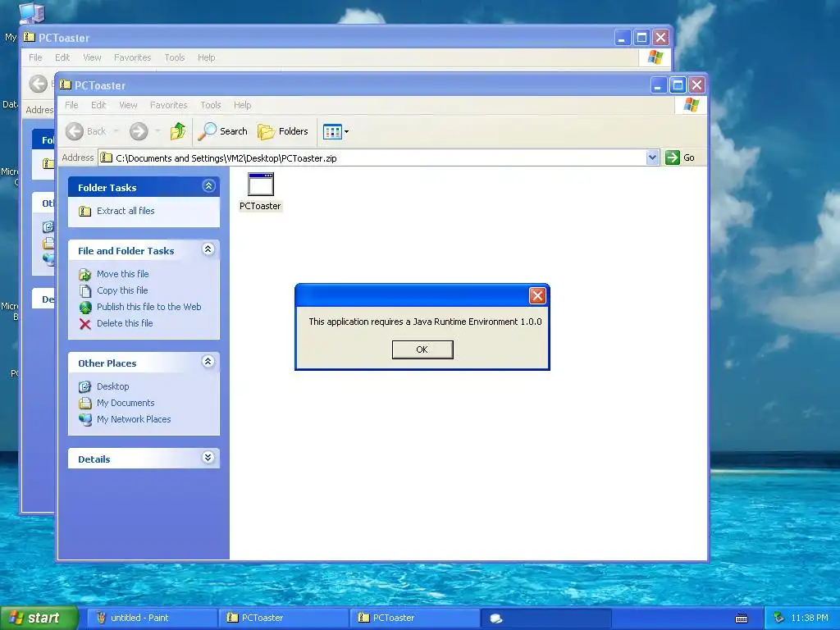Click Copy this file link
This screenshot has width=840, height=630.
[122, 290]
